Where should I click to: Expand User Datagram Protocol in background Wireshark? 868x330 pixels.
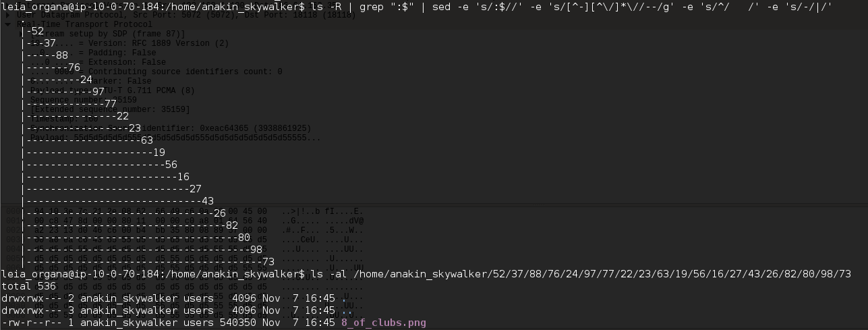tap(7, 15)
